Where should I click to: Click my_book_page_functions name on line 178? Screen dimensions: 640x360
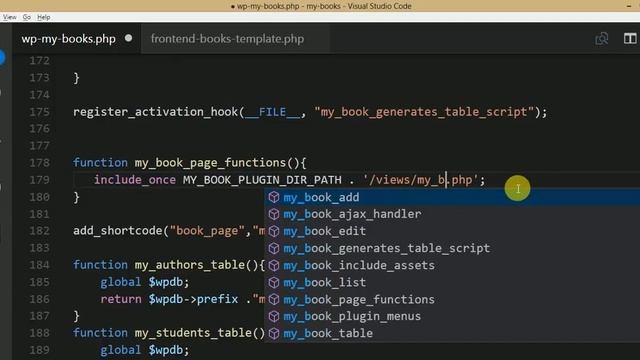210,163
